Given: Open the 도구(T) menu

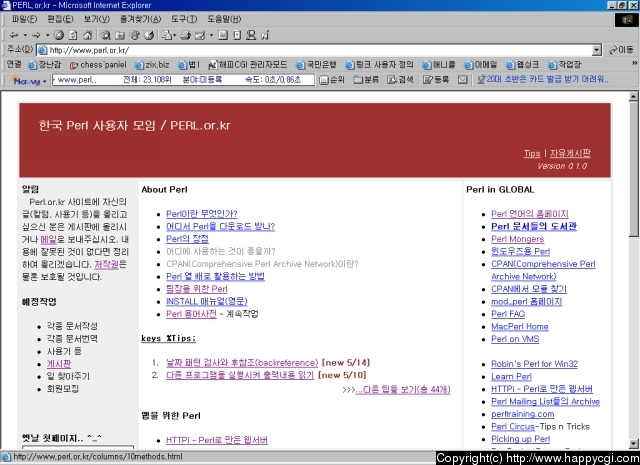Looking at the screenshot, I should coord(184,19).
